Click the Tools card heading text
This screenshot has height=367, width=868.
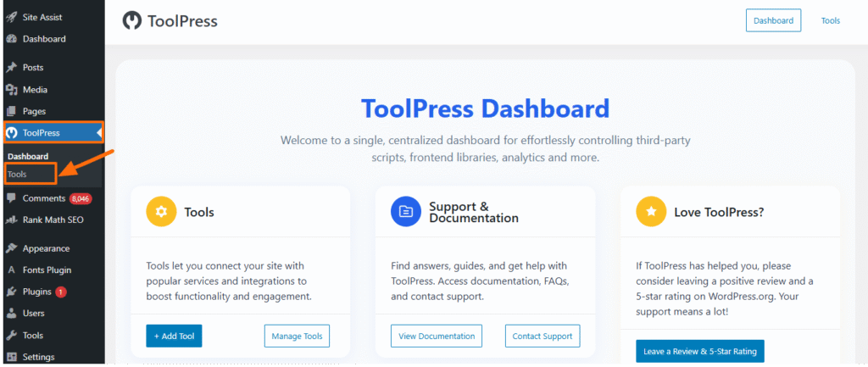(x=199, y=212)
